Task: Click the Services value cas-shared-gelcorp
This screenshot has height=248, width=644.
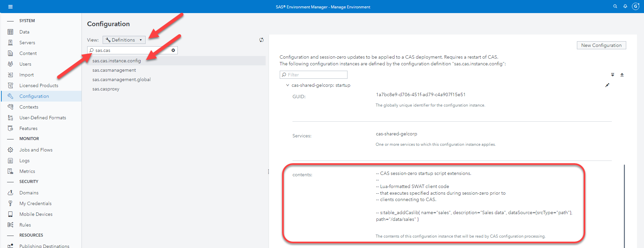Action: (x=396, y=134)
